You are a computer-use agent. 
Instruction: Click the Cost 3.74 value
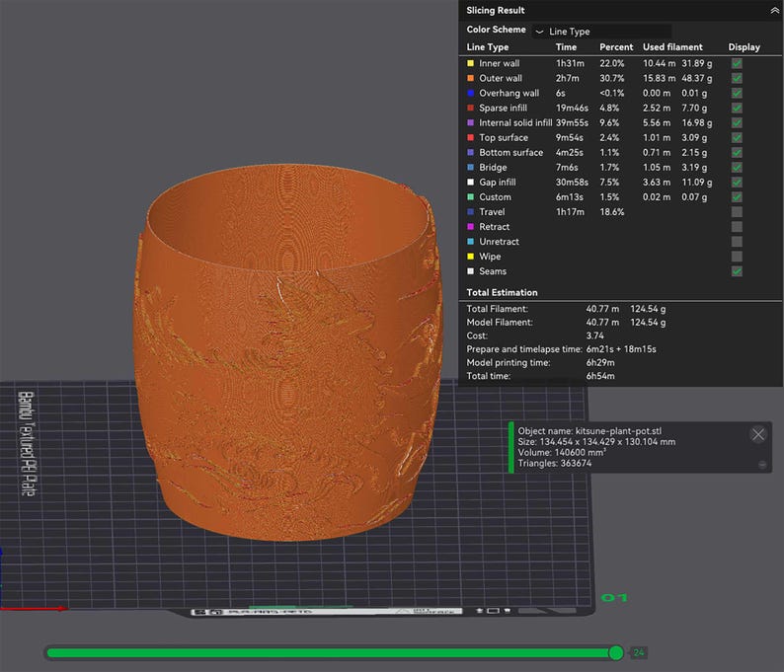[595, 336]
